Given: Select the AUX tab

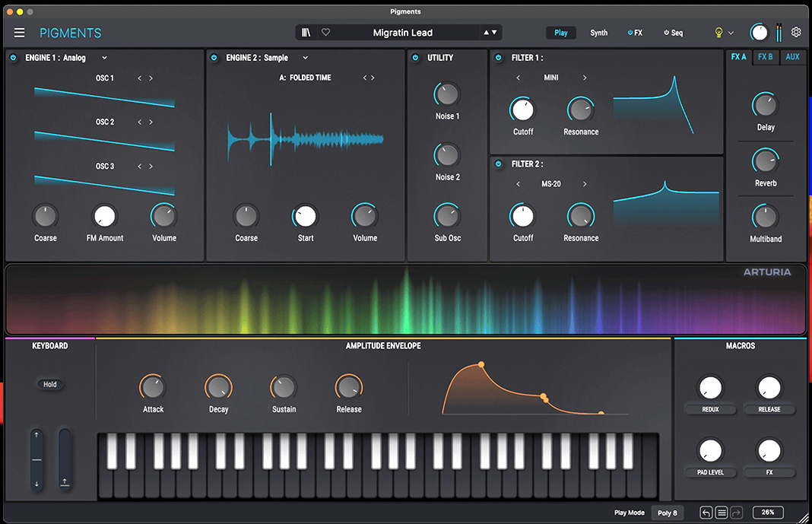Looking at the screenshot, I should (x=792, y=57).
